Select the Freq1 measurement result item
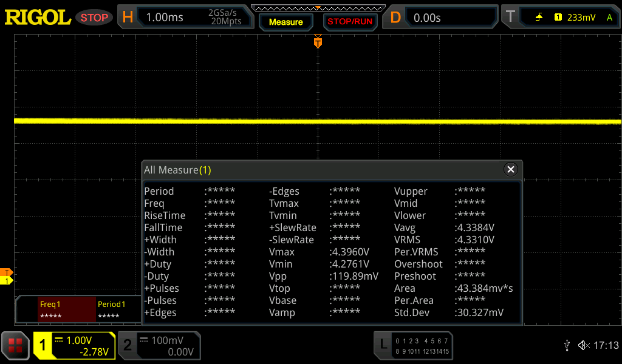 click(55, 309)
